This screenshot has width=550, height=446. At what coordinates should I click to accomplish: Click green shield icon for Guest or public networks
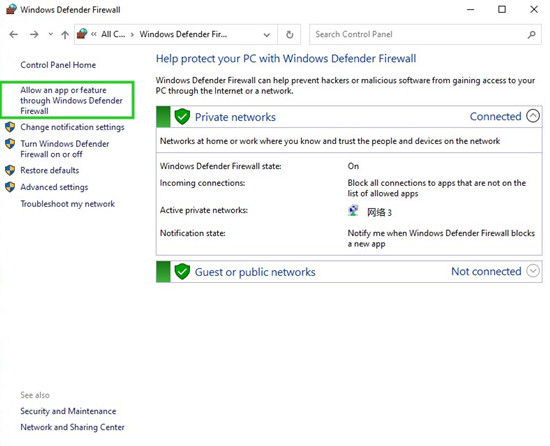click(x=182, y=272)
